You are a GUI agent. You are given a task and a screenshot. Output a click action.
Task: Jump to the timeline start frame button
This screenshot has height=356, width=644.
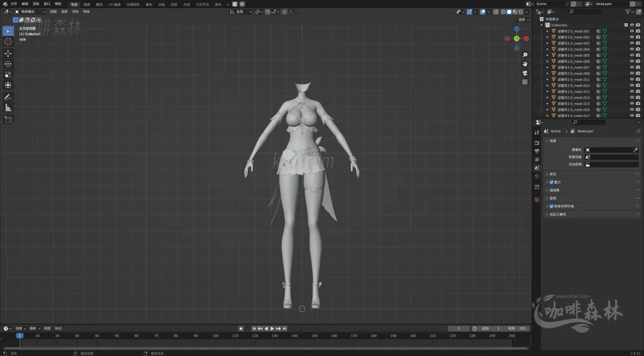pos(254,328)
